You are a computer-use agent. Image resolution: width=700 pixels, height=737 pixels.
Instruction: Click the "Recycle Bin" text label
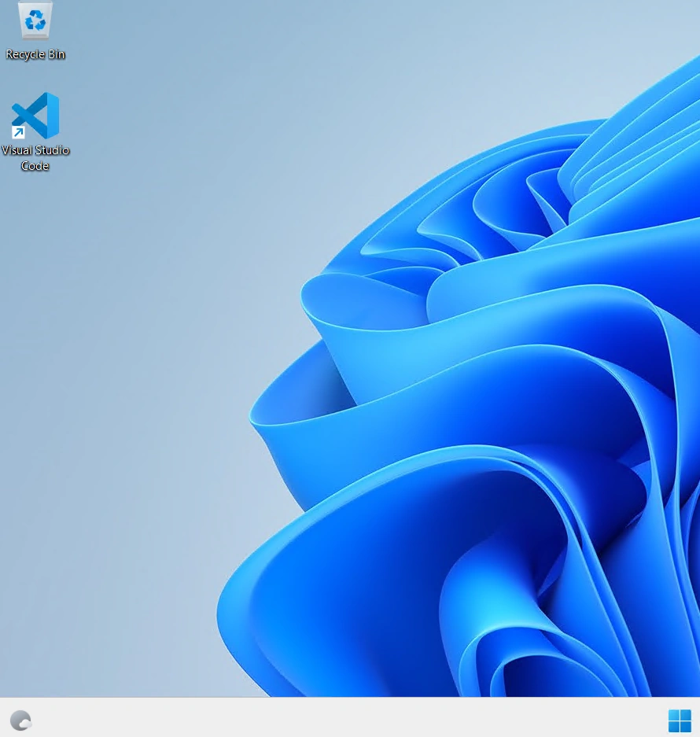point(35,54)
